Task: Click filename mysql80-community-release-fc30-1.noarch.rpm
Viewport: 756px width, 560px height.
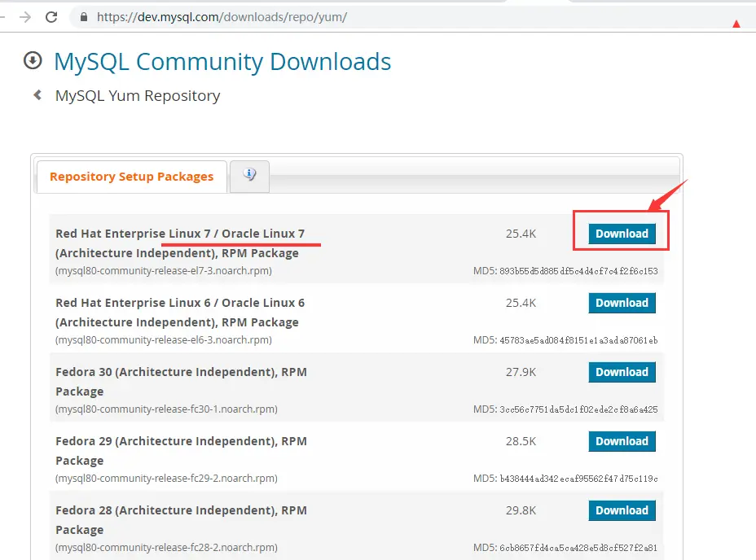Action: 167,409
